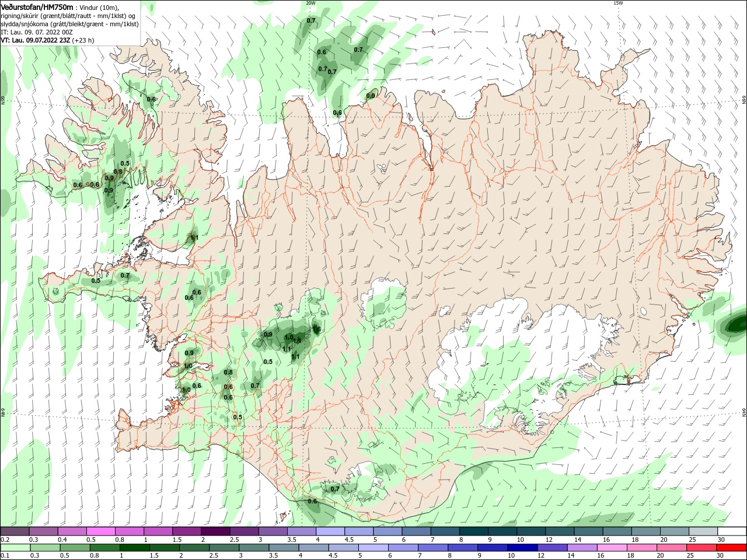Select the 10 swatch in the upper legend row

click(x=532, y=531)
